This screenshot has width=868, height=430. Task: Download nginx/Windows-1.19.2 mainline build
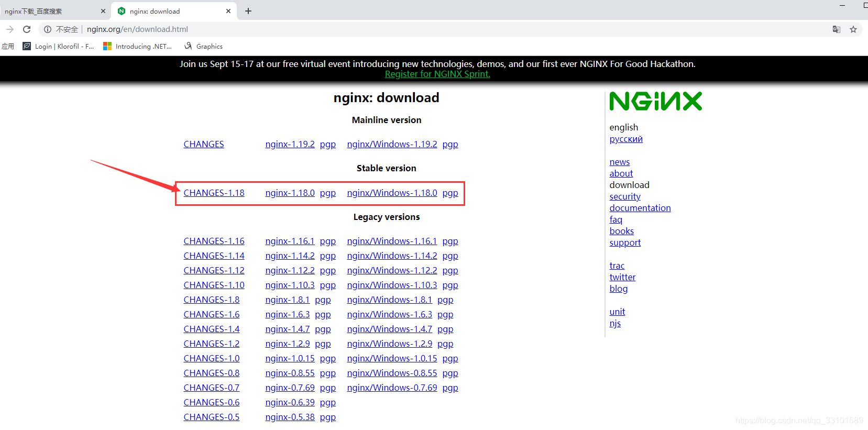pyautogui.click(x=392, y=144)
